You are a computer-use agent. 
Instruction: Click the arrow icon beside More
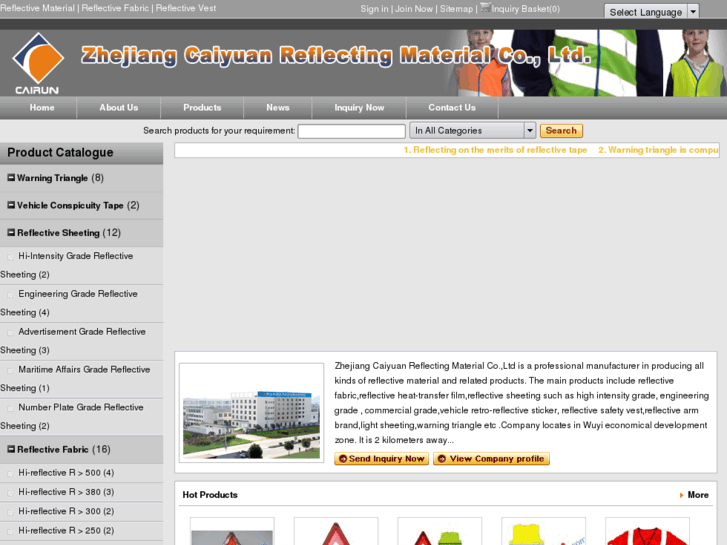pos(681,495)
